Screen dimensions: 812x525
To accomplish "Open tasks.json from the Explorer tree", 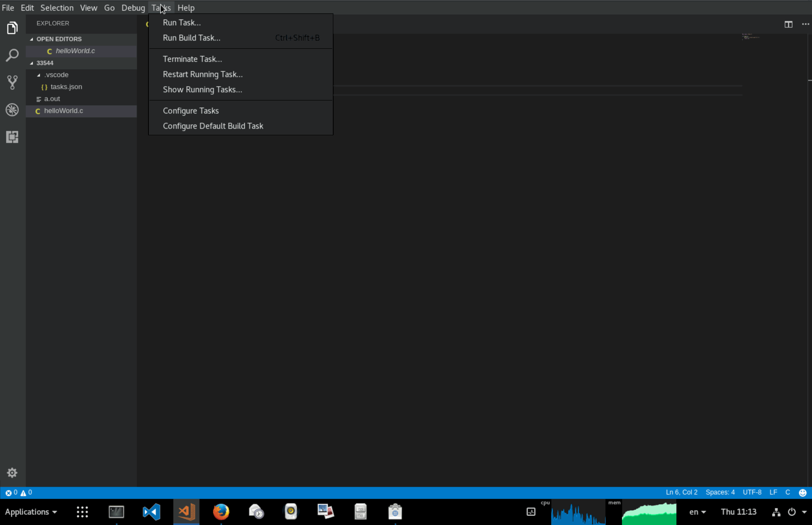I will (x=66, y=87).
